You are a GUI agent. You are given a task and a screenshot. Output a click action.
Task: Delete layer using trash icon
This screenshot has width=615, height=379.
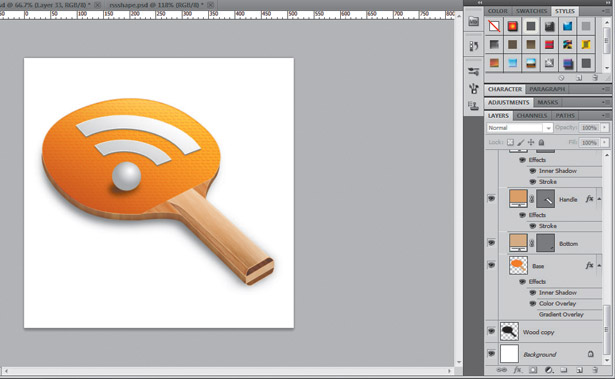tap(595, 370)
